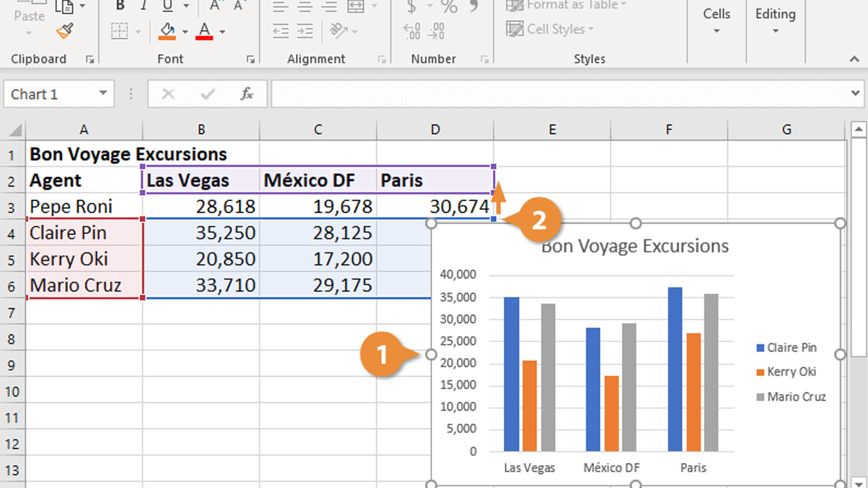Select column G header
Screen dimensions: 868x488
(x=786, y=130)
